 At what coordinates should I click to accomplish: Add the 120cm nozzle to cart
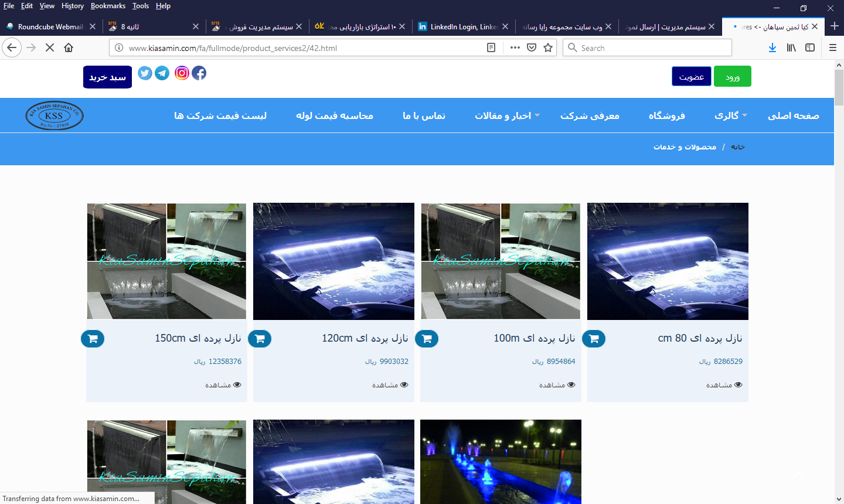(x=260, y=339)
